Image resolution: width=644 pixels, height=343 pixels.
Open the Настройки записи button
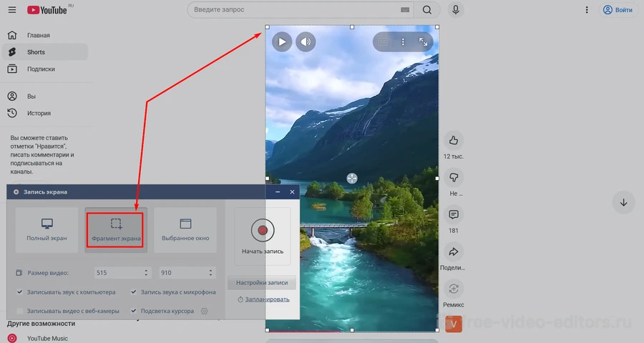(261, 283)
